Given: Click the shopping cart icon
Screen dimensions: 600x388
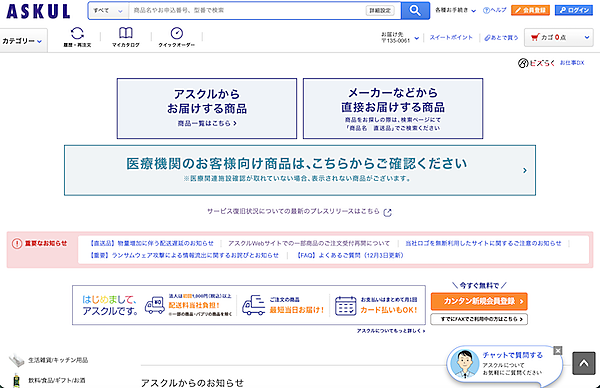Looking at the screenshot, I should pos(535,37).
